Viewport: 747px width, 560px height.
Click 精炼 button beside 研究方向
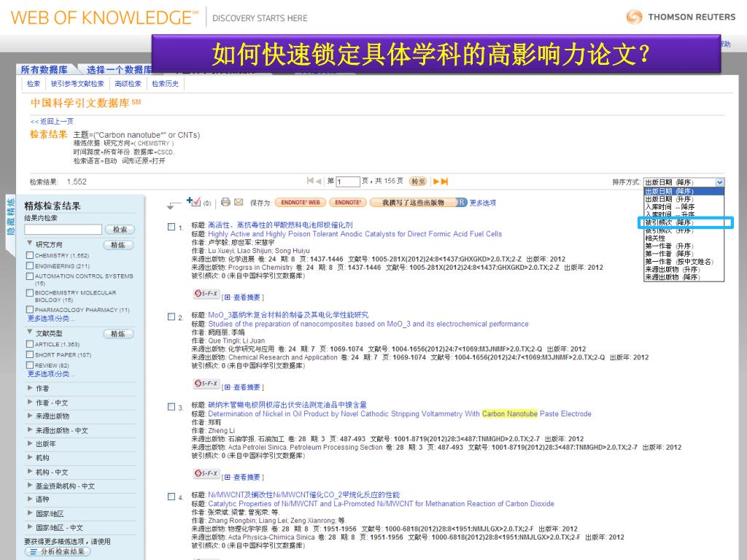(118, 245)
